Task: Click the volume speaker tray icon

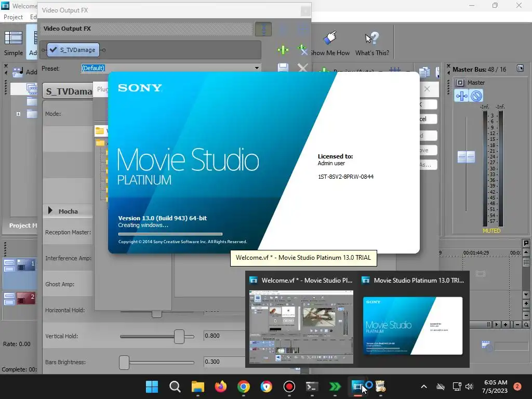Action: tap(469, 387)
